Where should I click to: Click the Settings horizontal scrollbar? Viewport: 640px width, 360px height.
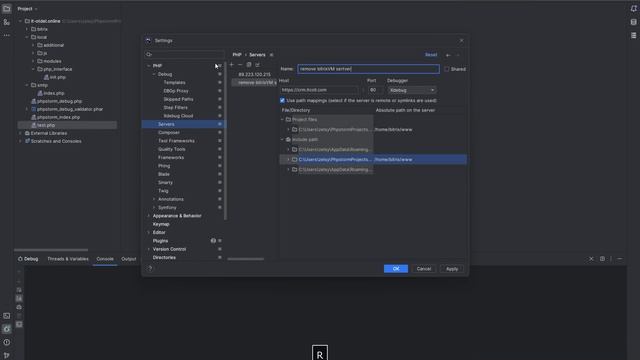coord(246,259)
